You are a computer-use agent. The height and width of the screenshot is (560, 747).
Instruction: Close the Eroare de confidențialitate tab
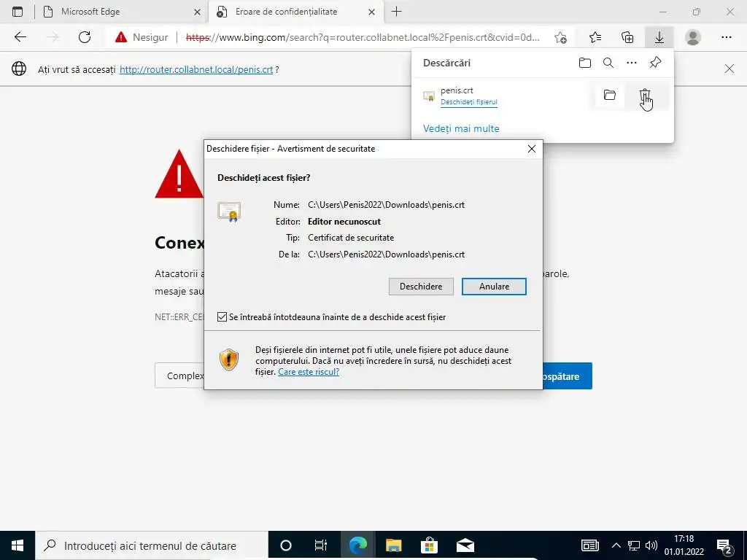(372, 12)
